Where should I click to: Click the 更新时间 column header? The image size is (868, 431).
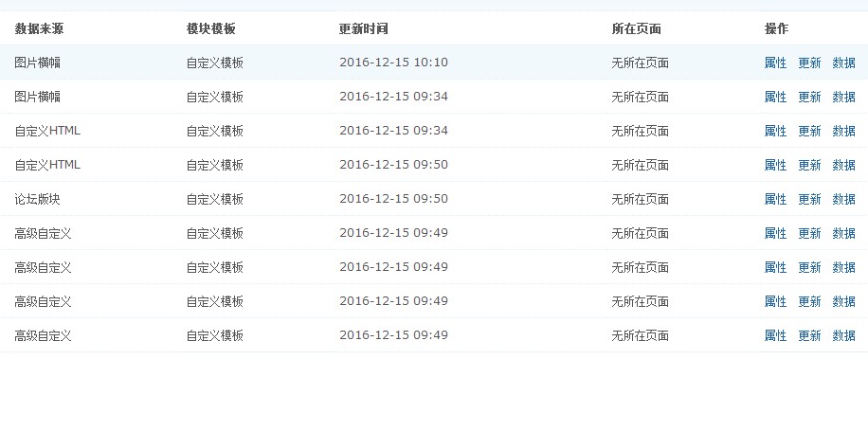[x=363, y=28]
